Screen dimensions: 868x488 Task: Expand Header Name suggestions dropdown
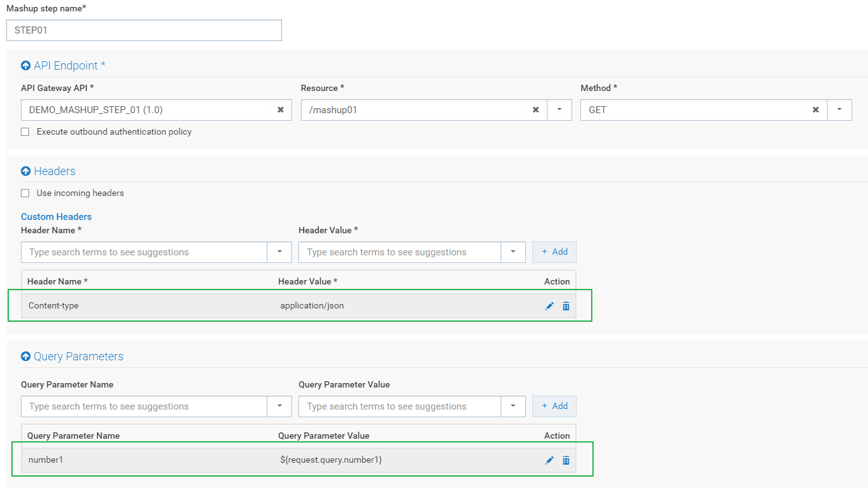tap(279, 252)
